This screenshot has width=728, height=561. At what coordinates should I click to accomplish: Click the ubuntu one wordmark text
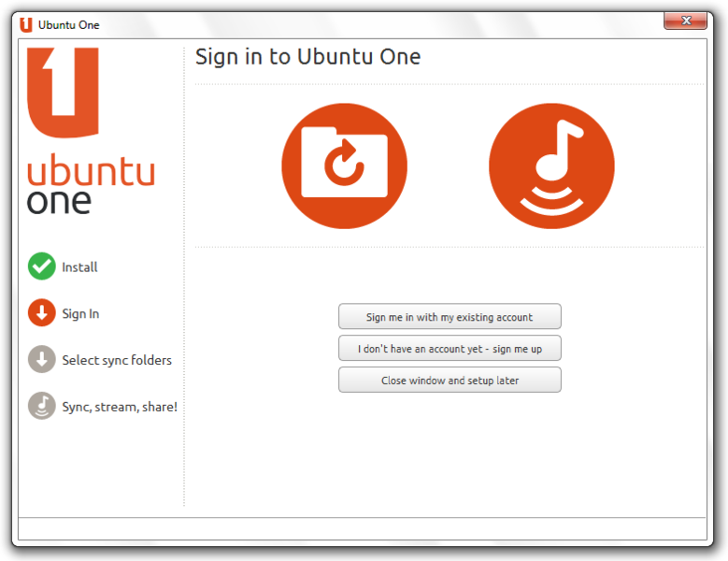coord(91,185)
